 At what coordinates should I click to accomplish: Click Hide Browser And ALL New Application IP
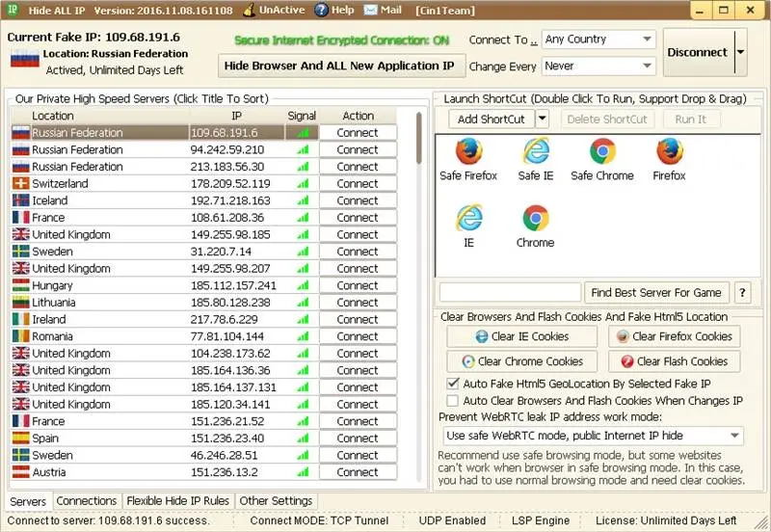click(341, 66)
